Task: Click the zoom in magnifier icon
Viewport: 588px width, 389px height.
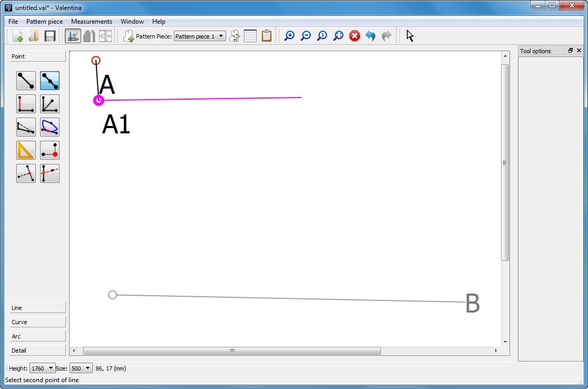Action: click(289, 36)
